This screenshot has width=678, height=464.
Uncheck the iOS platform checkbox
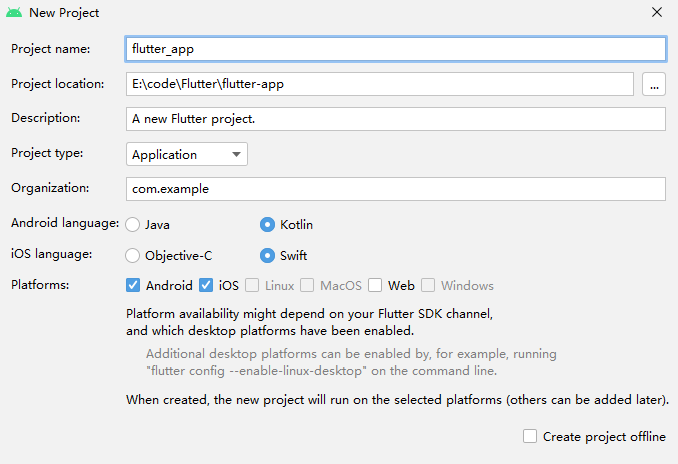206,285
